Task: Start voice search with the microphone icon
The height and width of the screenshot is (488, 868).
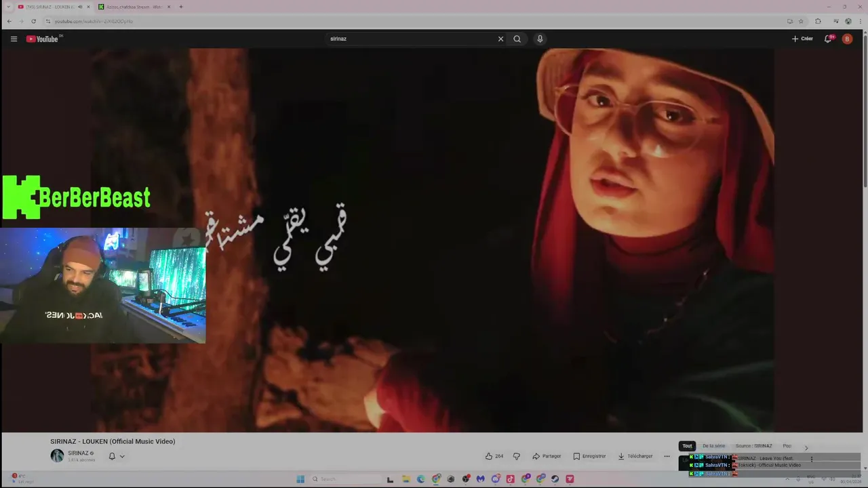Action: pos(540,39)
